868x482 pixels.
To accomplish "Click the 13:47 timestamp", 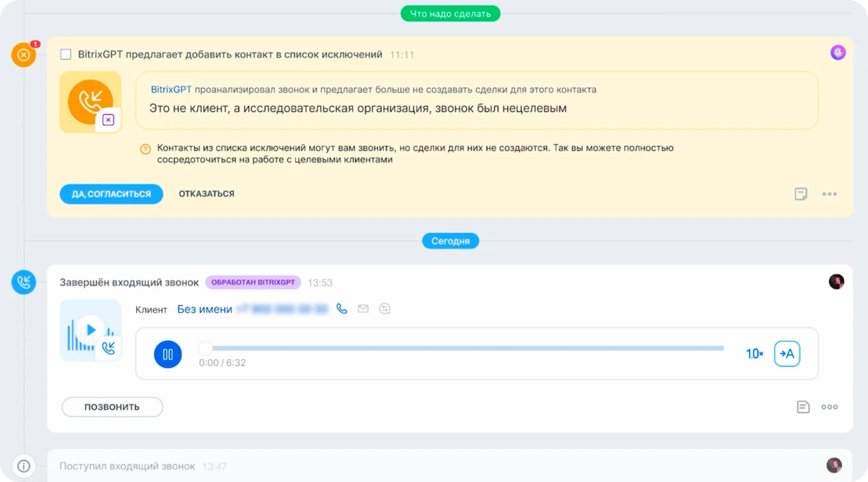I will 215,466.
